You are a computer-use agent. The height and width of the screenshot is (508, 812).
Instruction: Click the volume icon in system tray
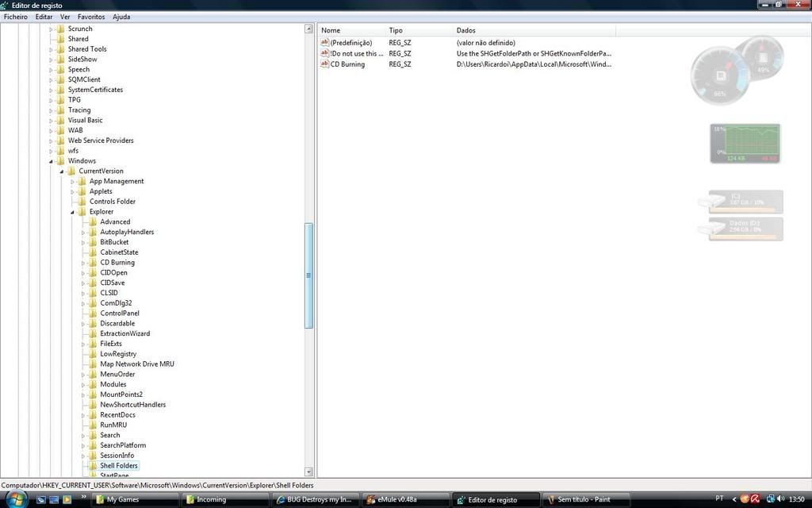tap(781, 499)
